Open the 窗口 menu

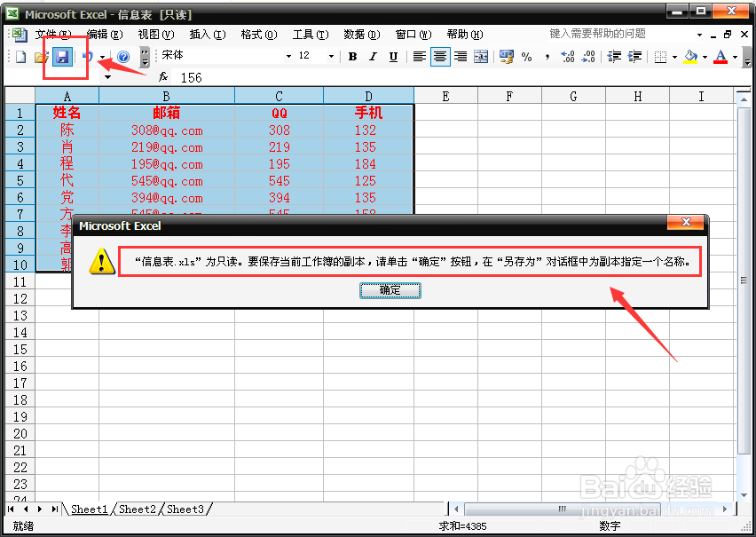413,35
